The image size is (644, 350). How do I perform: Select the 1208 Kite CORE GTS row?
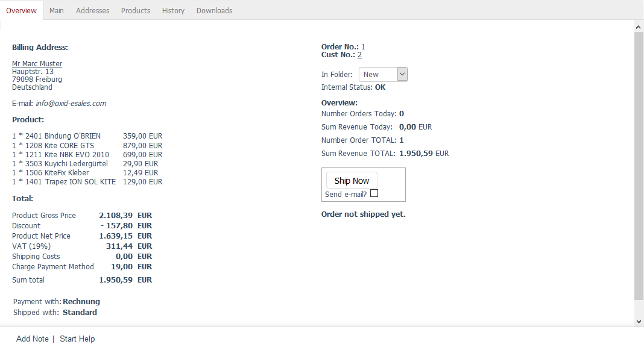[87, 146]
